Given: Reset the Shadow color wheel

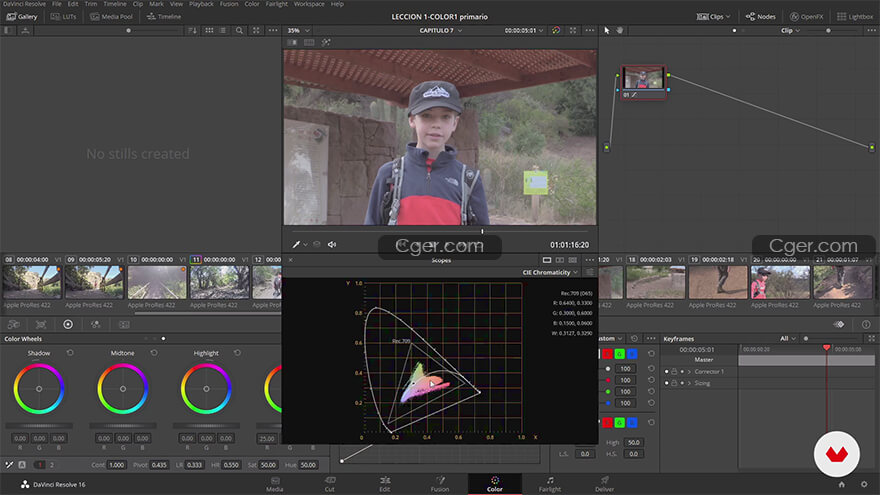Looking at the screenshot, I should [70, 353].
